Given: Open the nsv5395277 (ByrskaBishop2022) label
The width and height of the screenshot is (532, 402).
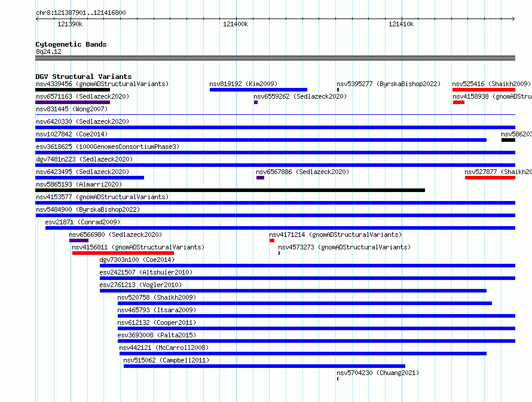Looking at the screenshot, I should tap(389, 84).
